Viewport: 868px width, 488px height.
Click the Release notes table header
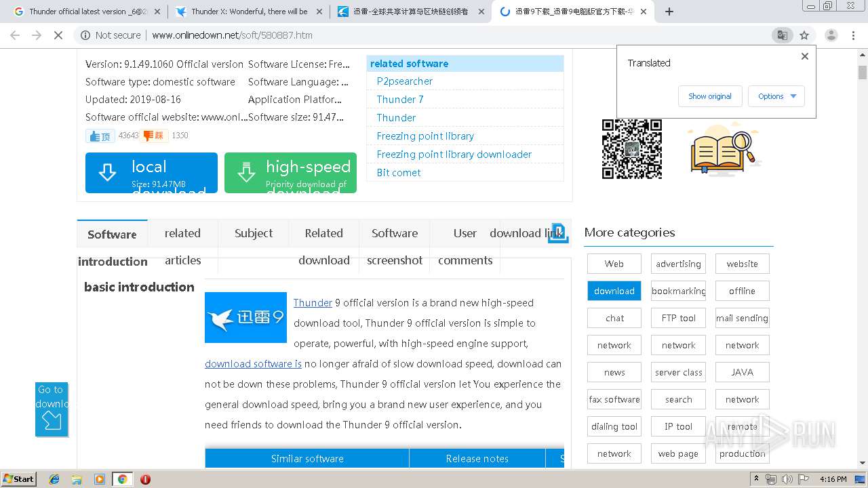[477, 459]
